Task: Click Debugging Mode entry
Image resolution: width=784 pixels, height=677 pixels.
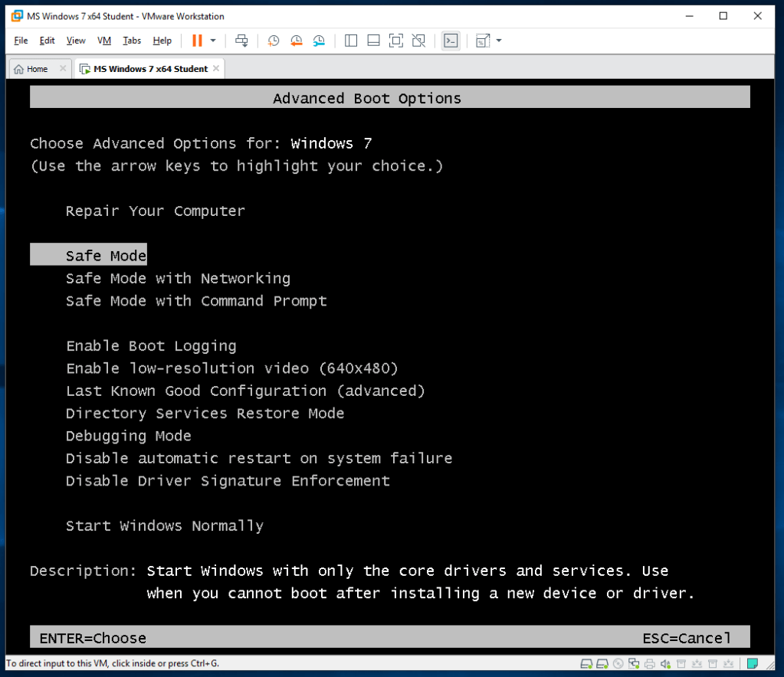Action: (129, 436)
